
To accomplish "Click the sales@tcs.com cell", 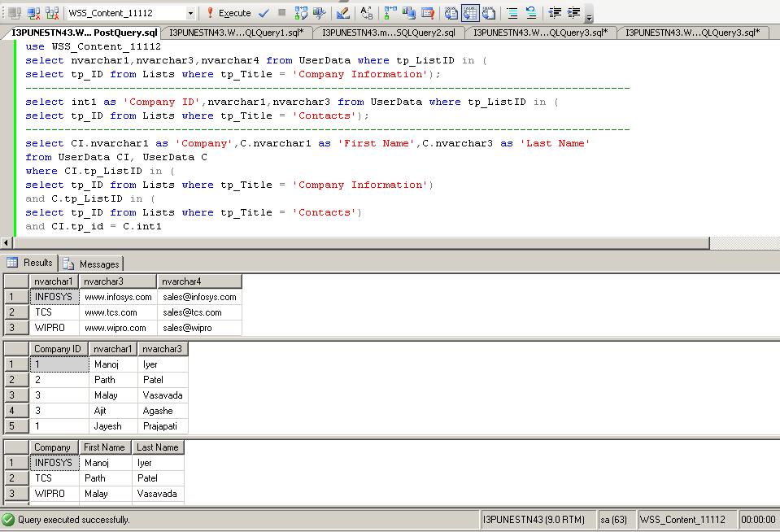I will click(x=199, y=312).
